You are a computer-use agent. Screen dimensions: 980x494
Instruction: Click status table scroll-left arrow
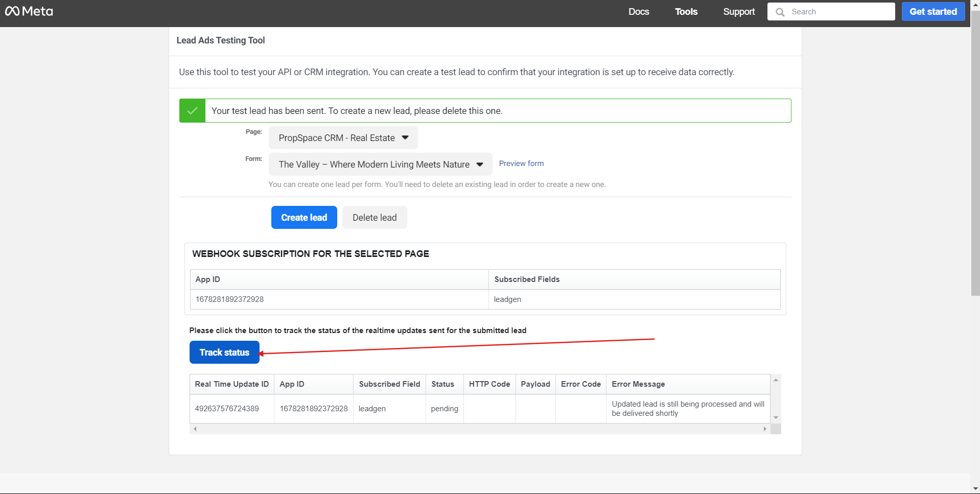(x=195, y=429)
